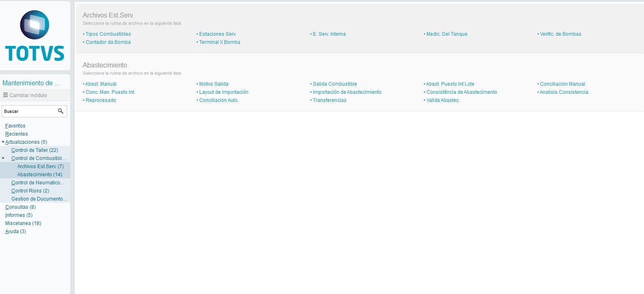This screenshot has height=294, width=644.
Task: Expand Consultas (8) menu
Action: [20, 207]
